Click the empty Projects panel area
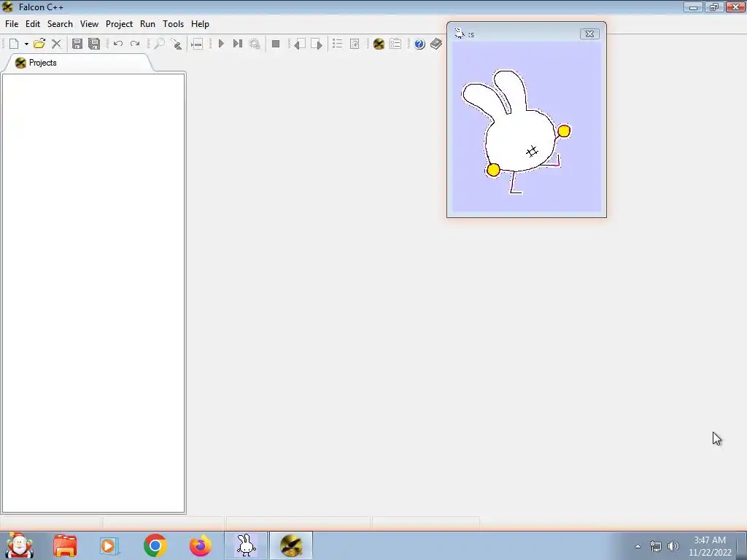The width and height of the screenshot is (747, 560). 93,293
